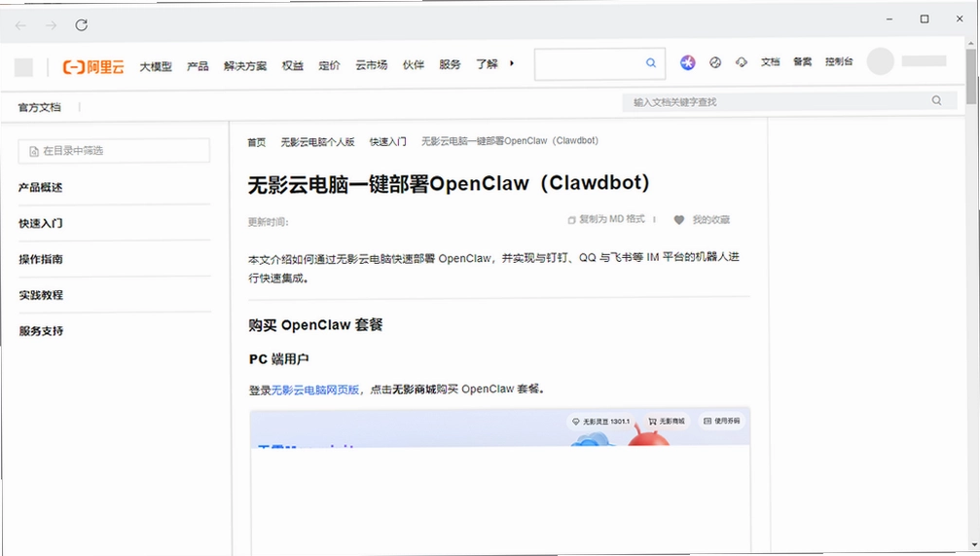980x556 pixels.
Task: Expand 操作指南 in the sidebar
Action: click(41, 259)
